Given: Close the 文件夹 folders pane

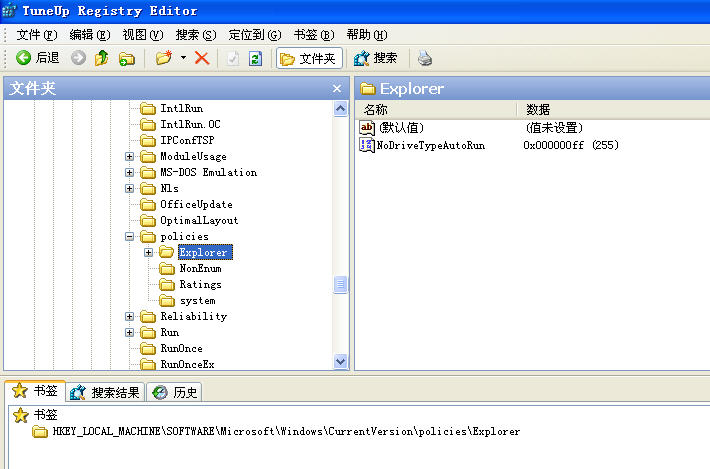Looking at the screenshot, I should 336,88.
